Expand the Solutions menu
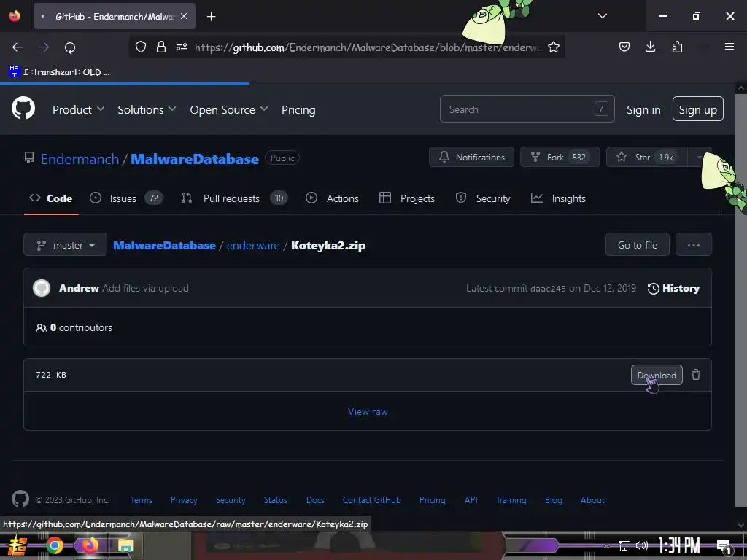This screenshot has width=747, height=560. point(147,109)
